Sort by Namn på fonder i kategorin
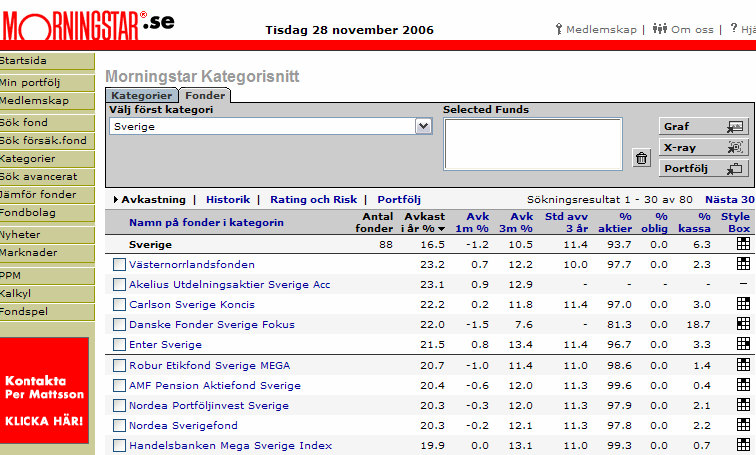The height and width of the screenshot is (455, 756). tap(206, 222)
